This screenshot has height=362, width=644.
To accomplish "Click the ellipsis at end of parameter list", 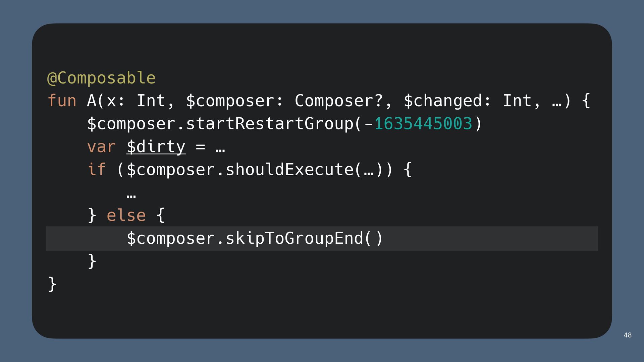I will pyautogui.click(x=556, y=102).
